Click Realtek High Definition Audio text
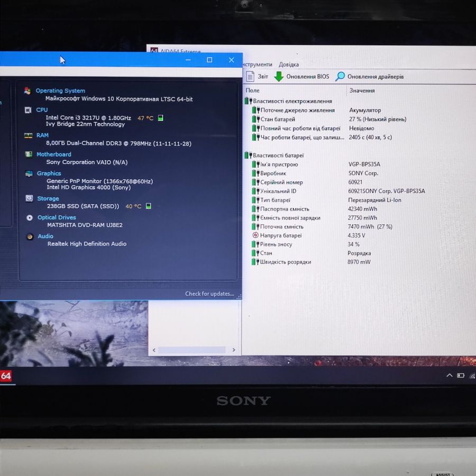Screen dimensions: 476x476 pyautogui.click(x=87, y=244)
